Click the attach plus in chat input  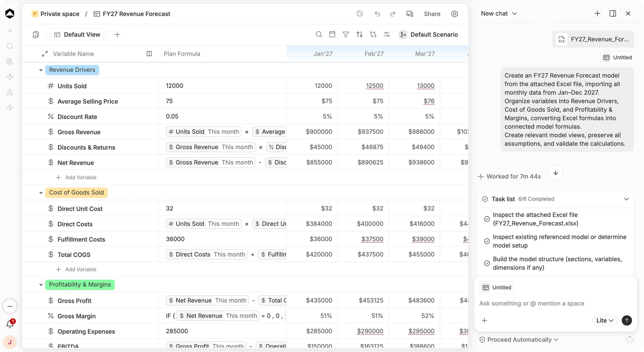[485, 320]
